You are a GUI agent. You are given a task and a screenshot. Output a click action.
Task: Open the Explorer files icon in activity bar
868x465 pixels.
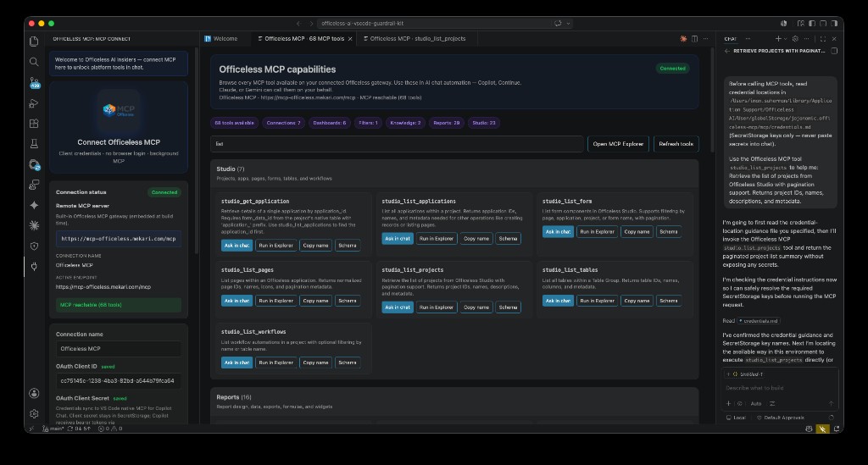(34, 42)
